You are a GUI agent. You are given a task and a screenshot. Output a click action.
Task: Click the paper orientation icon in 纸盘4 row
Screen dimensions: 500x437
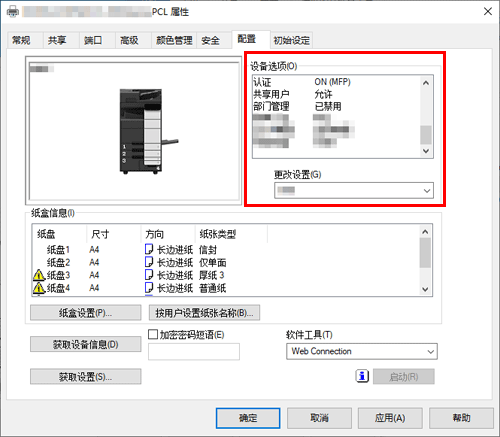[149, 288]
